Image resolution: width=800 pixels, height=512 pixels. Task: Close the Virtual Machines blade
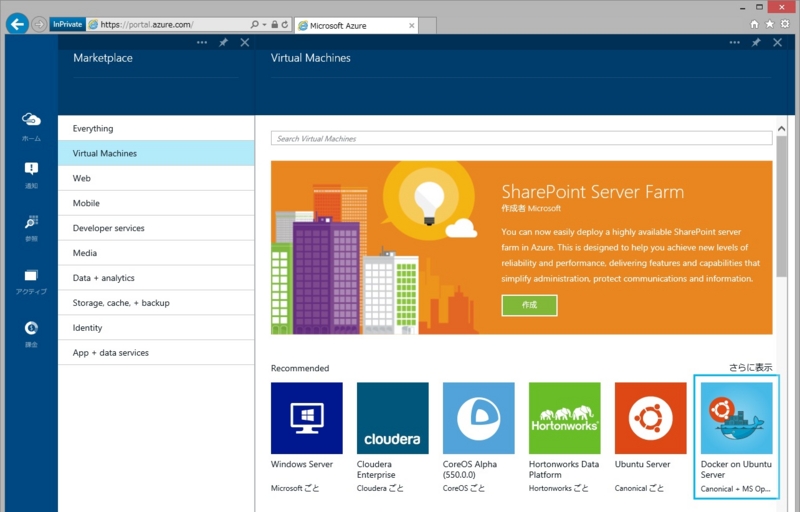[x=778, y=42]
